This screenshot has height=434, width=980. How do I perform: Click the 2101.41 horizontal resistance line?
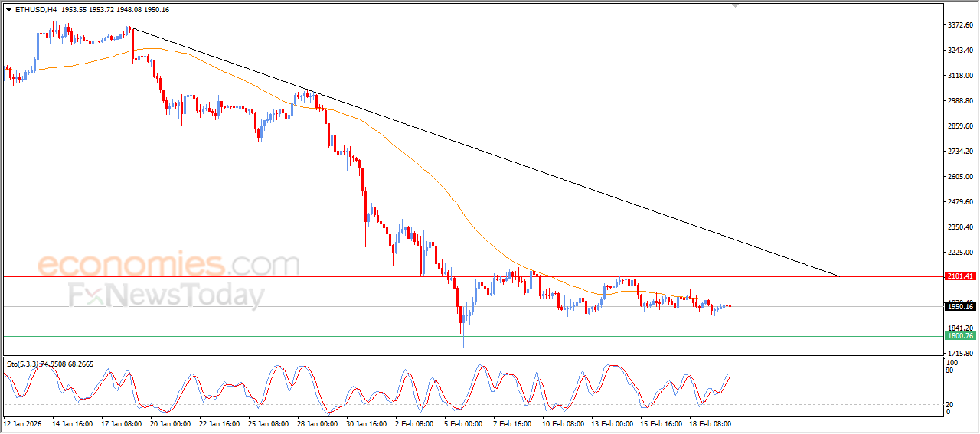[306, 276]
